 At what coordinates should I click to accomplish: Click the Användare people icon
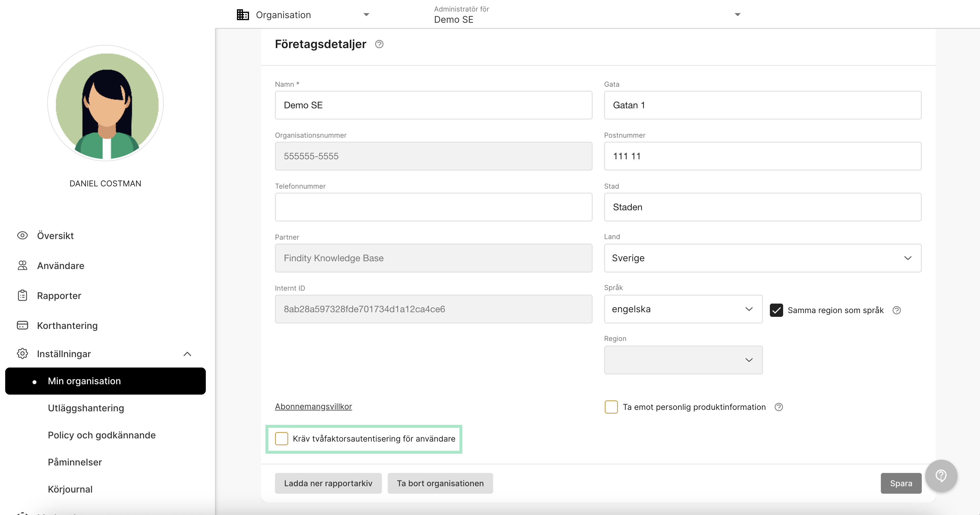click(22, 265)
